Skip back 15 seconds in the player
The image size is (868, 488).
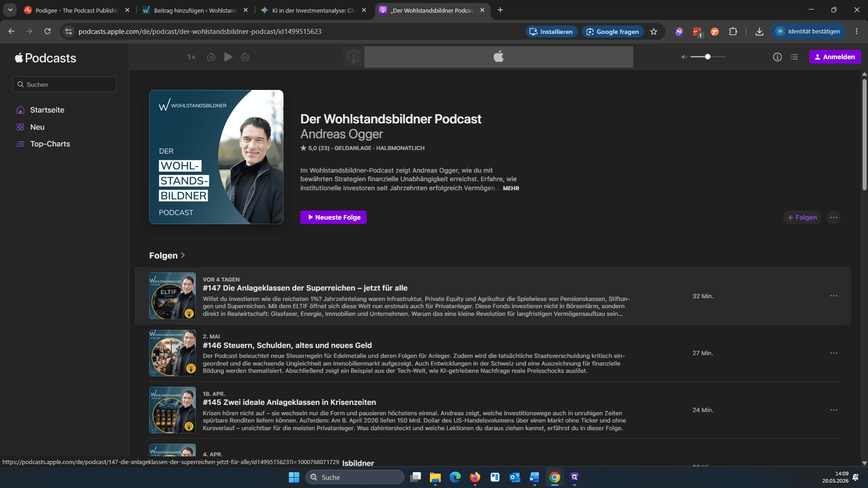pos(211,57)
